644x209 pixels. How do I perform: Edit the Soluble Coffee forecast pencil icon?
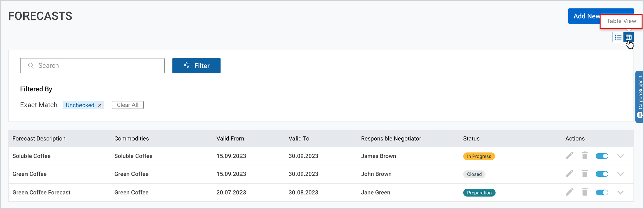(570, 156)
